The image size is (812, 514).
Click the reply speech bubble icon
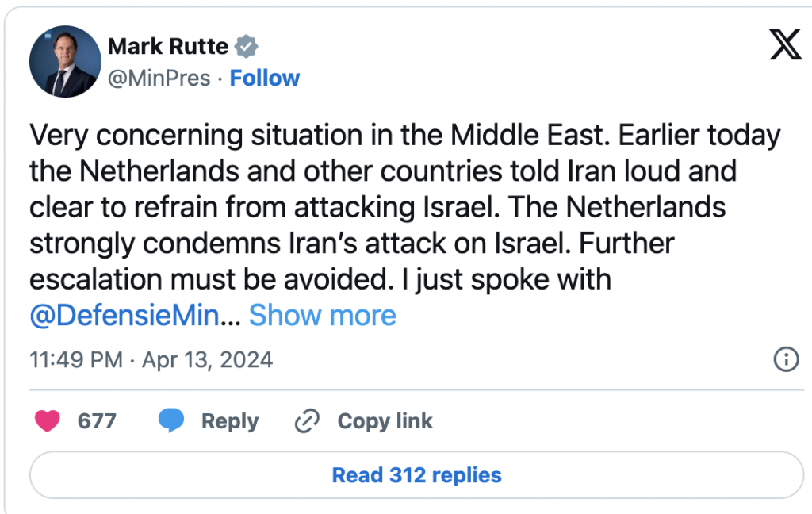[x=171, y=420]
